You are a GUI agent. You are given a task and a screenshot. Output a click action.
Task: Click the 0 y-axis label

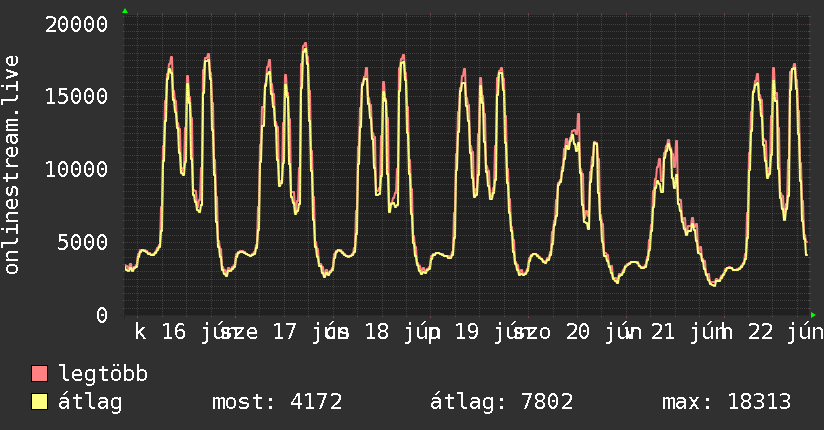coord(102,315)
